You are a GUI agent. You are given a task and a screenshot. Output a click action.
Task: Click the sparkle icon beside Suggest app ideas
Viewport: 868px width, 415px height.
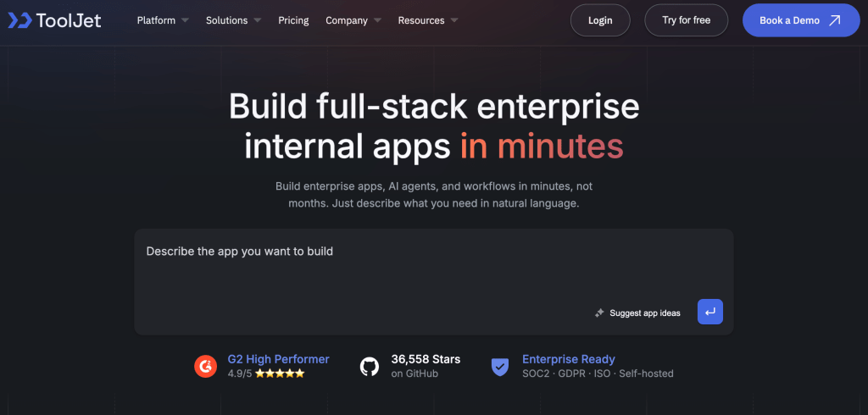point(599,313)
